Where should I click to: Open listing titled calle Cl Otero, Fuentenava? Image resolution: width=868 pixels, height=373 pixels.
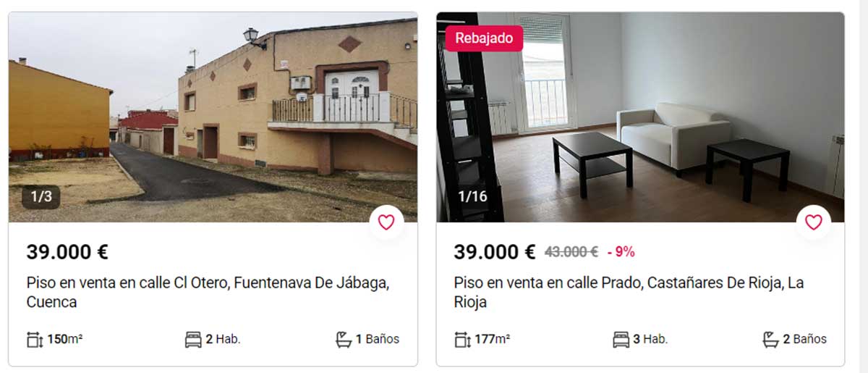coord(208,292)
